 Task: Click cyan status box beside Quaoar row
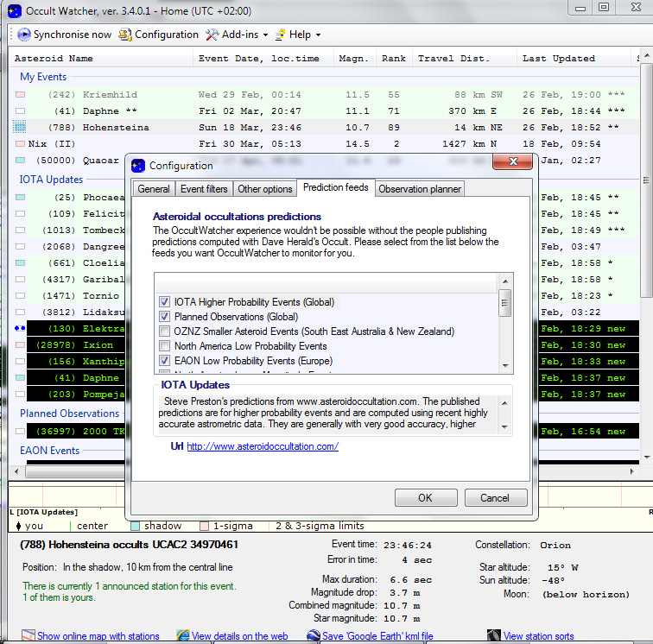click(x=20, y=161)
